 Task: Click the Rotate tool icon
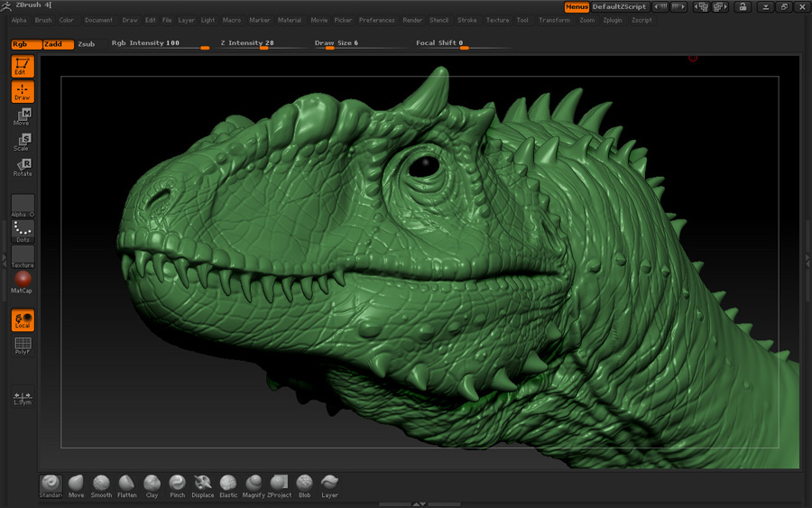(x=23, y=166)
